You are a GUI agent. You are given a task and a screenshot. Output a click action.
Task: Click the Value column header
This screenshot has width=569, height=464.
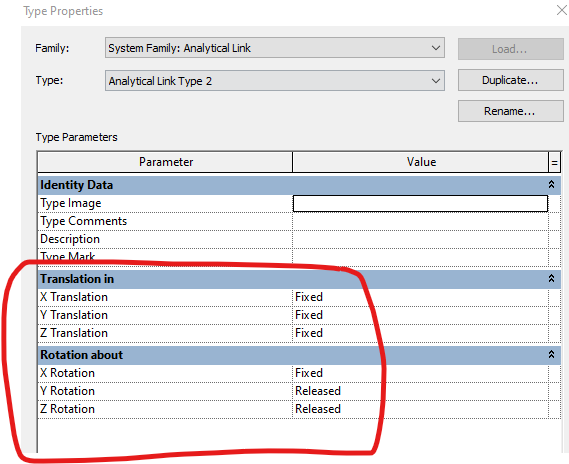coord(421,162)
